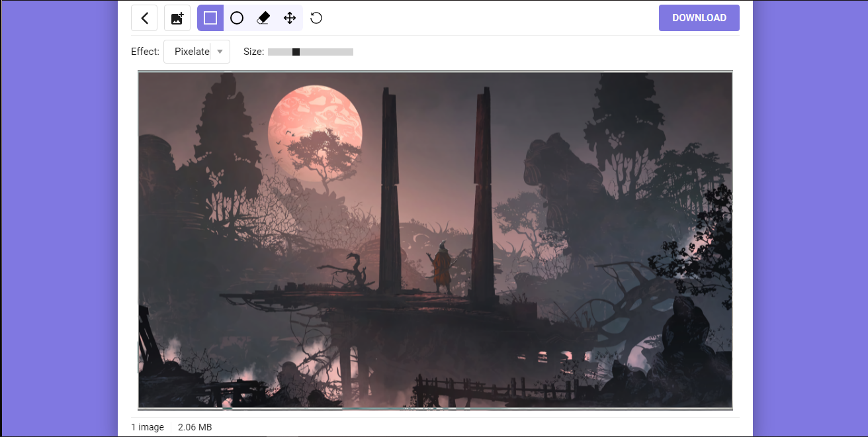The image size is (868, 437).
Task: Click the left tall pillar in the image
Action: [390, 192]
